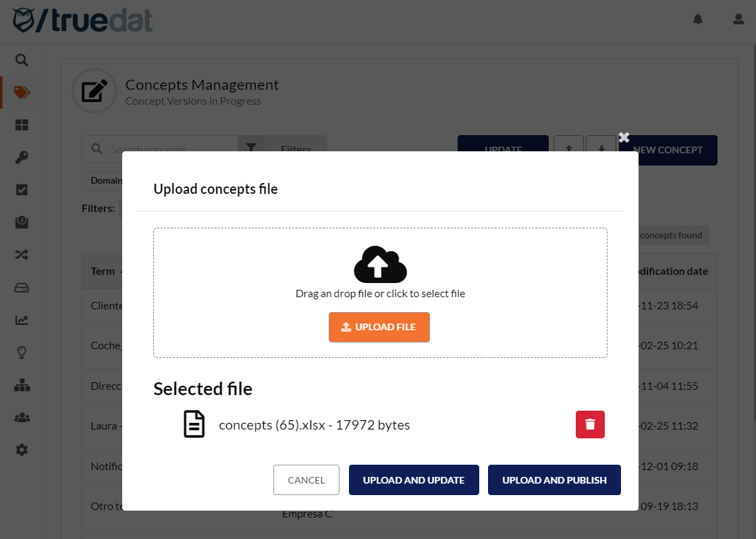Screen dimensions: 756x539
Task: Click the orange Upload File button
Action: tap(379, 327)
